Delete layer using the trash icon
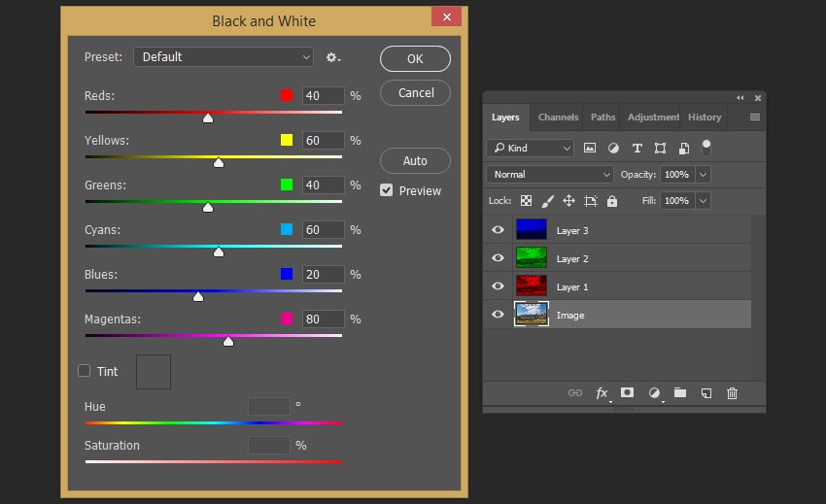 tap(733, 393)
